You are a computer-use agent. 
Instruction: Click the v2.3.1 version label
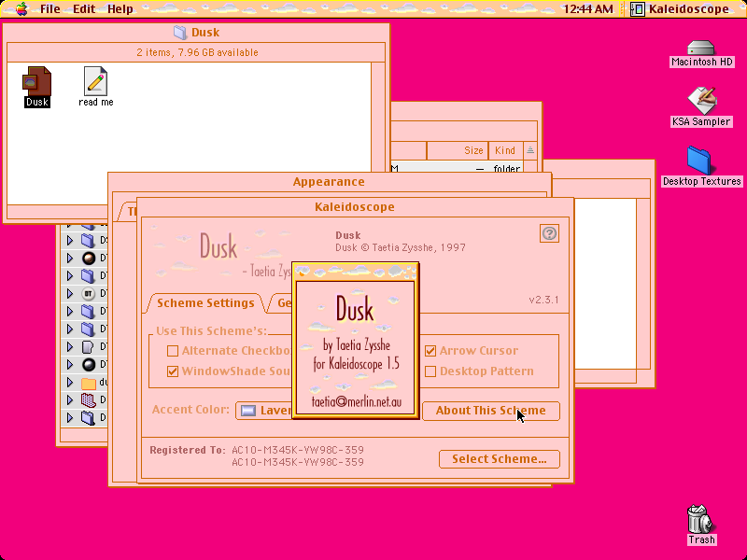point(543,300)
